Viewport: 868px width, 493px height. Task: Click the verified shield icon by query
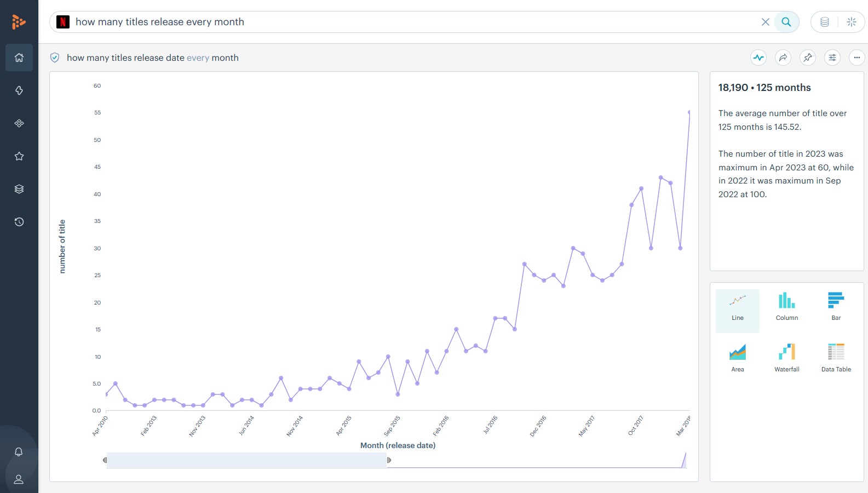point(55,58)
